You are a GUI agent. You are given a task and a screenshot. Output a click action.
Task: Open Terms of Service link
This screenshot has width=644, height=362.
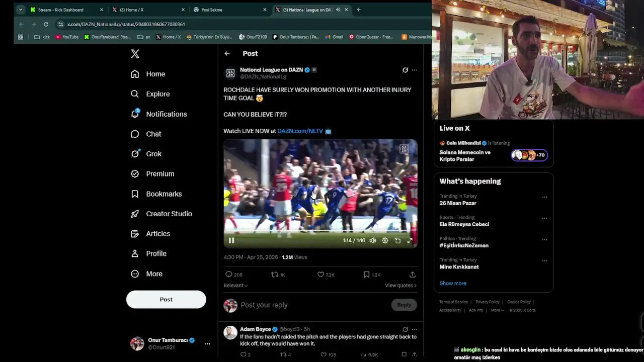pos(453,302)
